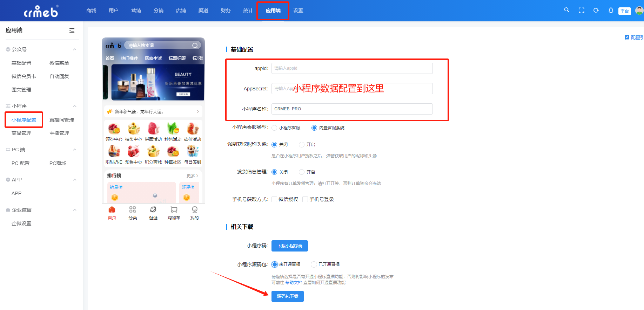Collapse the 企业微信 sidebar group

pyautogui.click(x=75, y=210)
